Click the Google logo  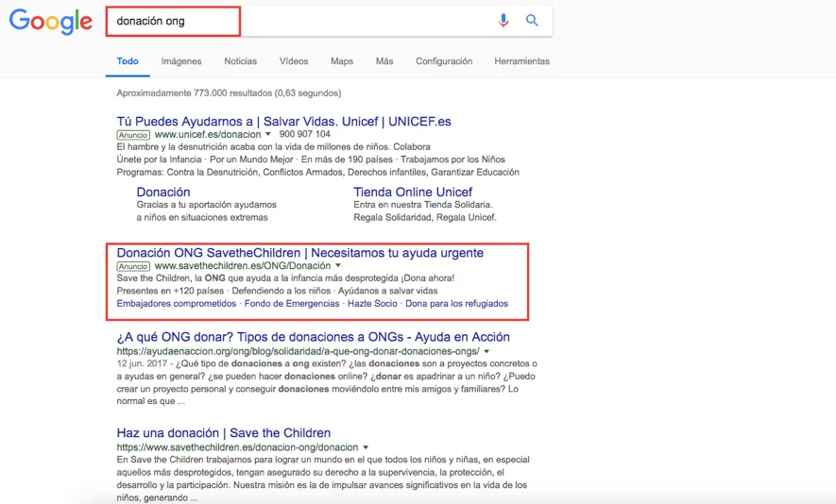[51, 22]
